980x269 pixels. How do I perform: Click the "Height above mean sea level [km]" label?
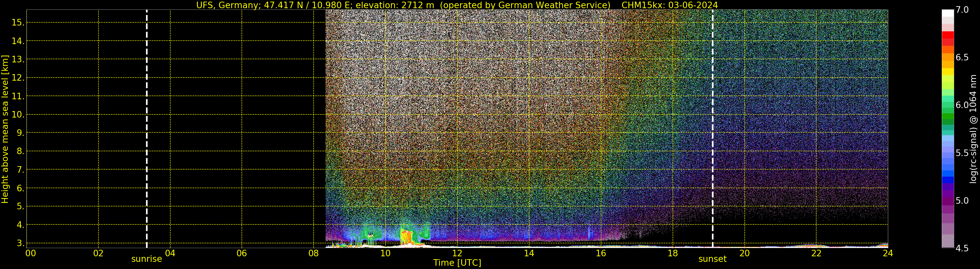5,129
